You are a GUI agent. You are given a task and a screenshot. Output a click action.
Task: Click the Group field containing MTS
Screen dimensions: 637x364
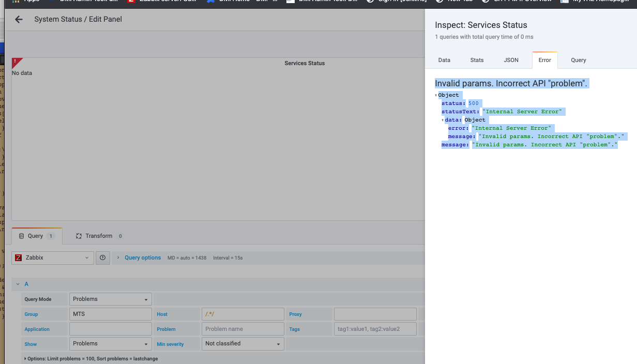pyautogui.click(x=111, y=314)
